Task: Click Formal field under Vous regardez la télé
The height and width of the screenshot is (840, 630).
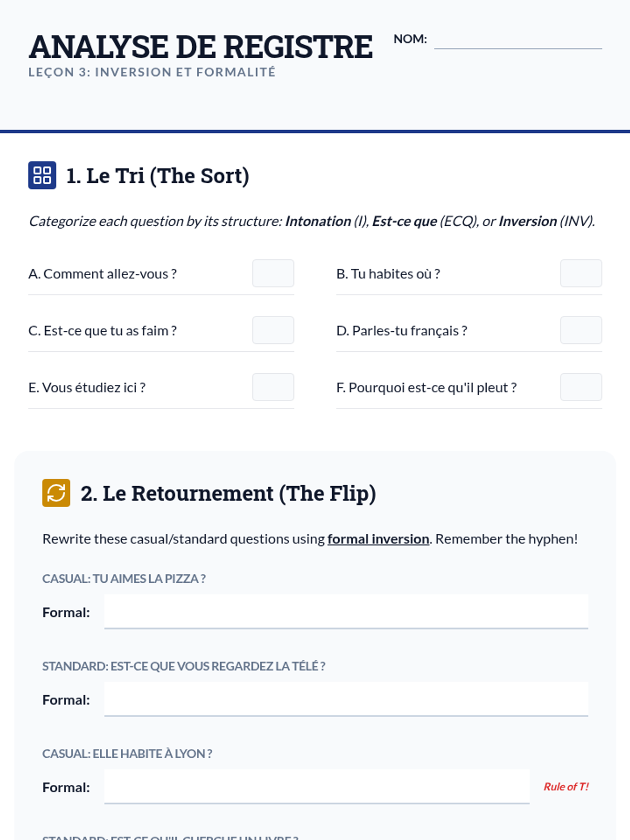Action: (x=345, y=699)
